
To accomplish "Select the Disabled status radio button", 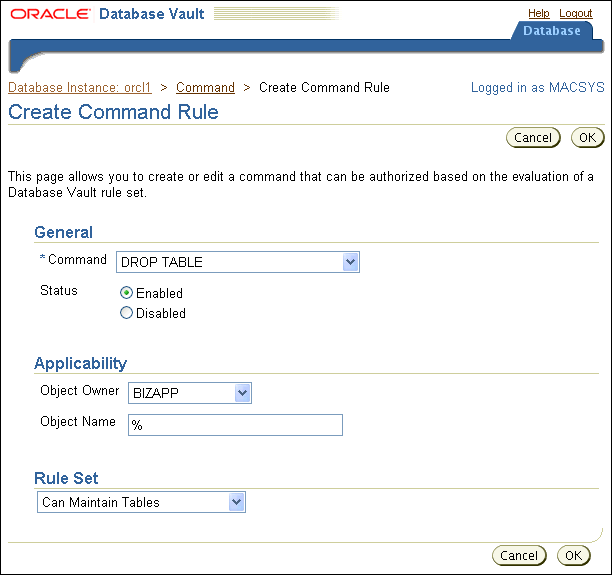I will click(127, 313).
